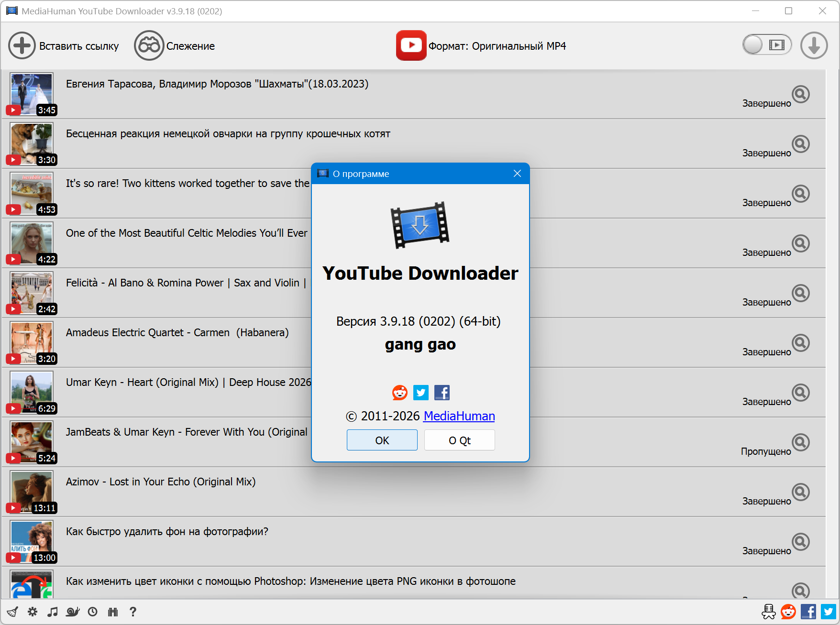Click the microphone figure icon in the bottom right

click(x=768, y=612)
